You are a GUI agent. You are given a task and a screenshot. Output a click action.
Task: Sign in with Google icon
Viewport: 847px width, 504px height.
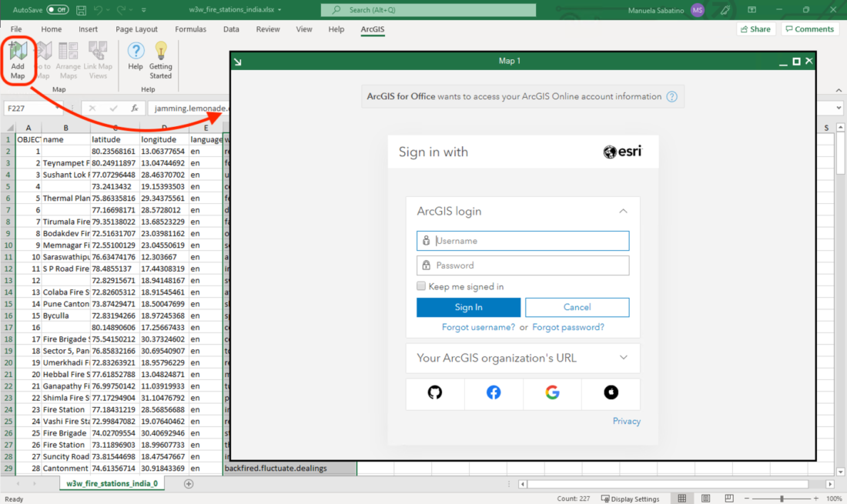(552, 392)
